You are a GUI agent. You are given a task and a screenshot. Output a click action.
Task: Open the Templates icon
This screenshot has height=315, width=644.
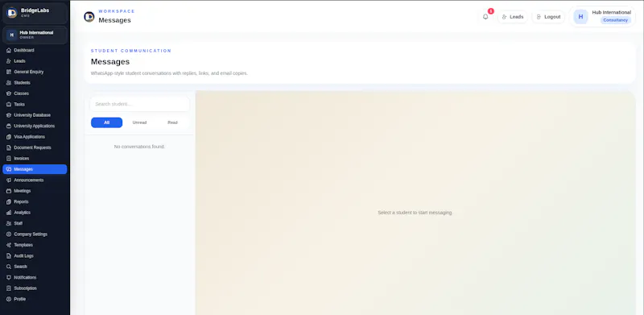[9, 245]
